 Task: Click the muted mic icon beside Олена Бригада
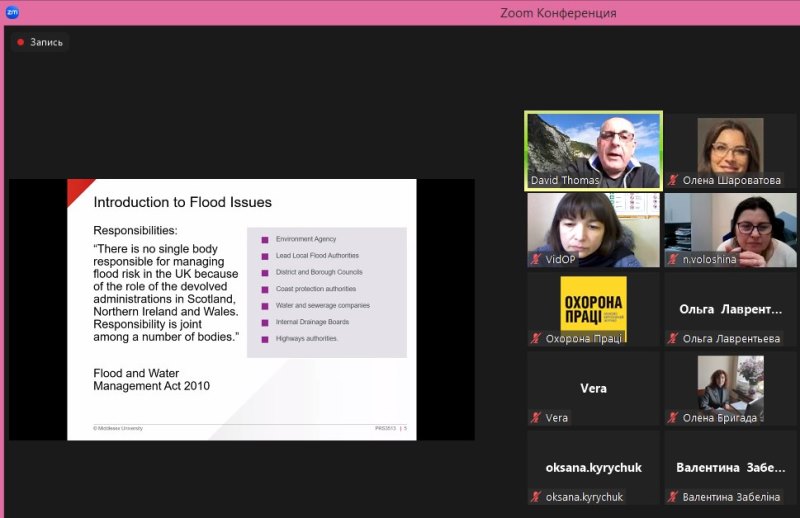point(673,417)
